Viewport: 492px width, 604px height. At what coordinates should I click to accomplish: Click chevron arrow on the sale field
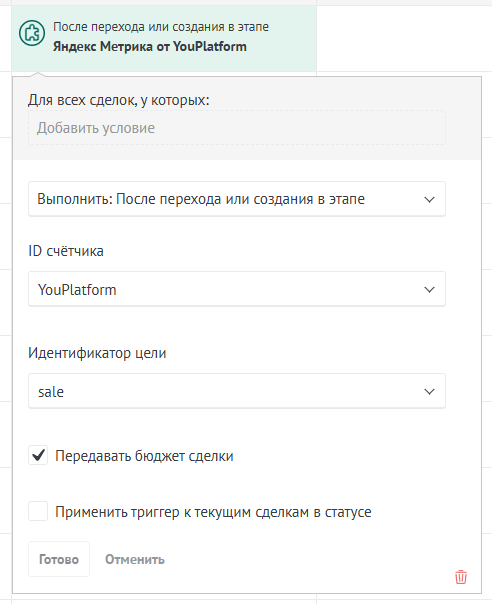point(429,392)
